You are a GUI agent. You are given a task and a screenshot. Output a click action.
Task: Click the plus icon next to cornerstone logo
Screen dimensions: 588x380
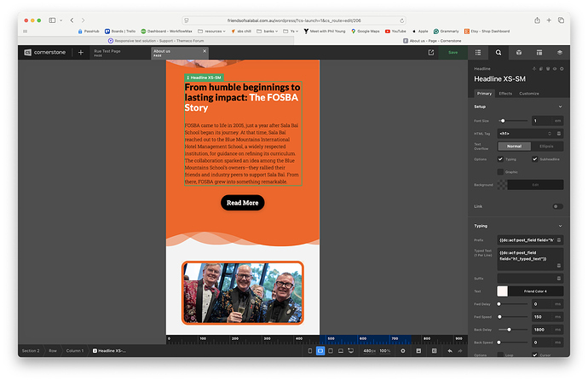[81, 53]
